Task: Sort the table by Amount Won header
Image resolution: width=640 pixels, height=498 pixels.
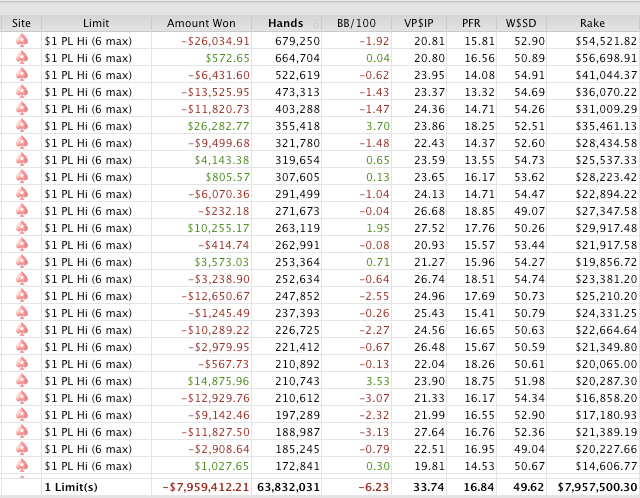Action: pyautogui.click(x=200, y=22)
